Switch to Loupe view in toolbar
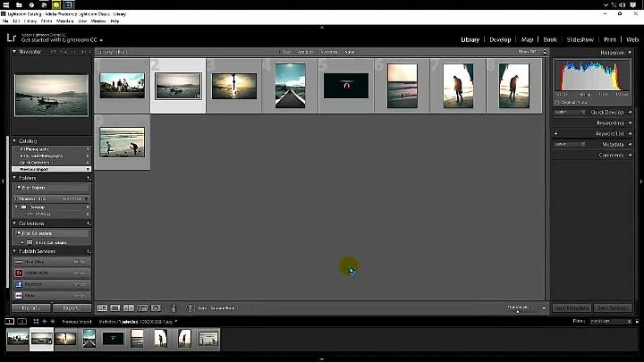This screenshot has height=362, width=644. click(x=115, y=307)
